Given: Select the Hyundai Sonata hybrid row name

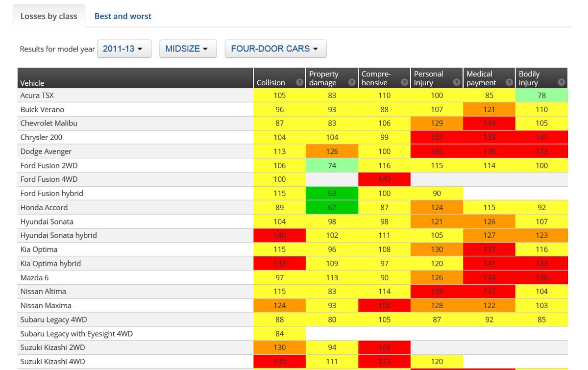Looking at the screenshot, I should (x=59, y=235).
